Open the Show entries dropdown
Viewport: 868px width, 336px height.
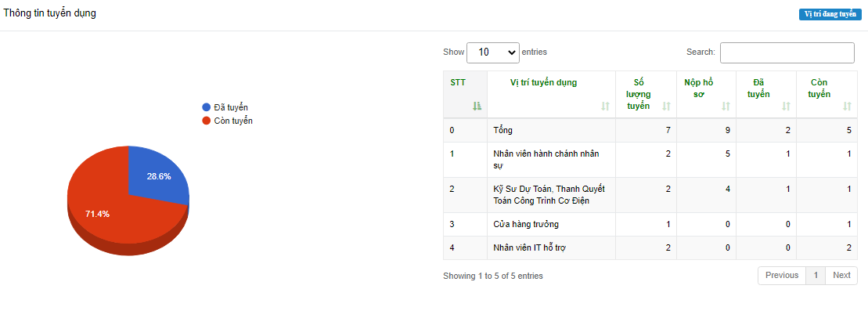coord(493,52)
